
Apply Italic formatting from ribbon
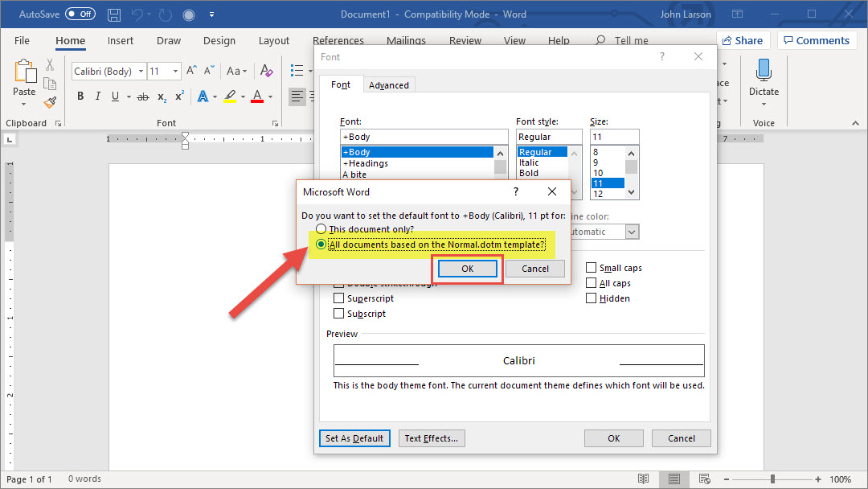pos(98,97)
